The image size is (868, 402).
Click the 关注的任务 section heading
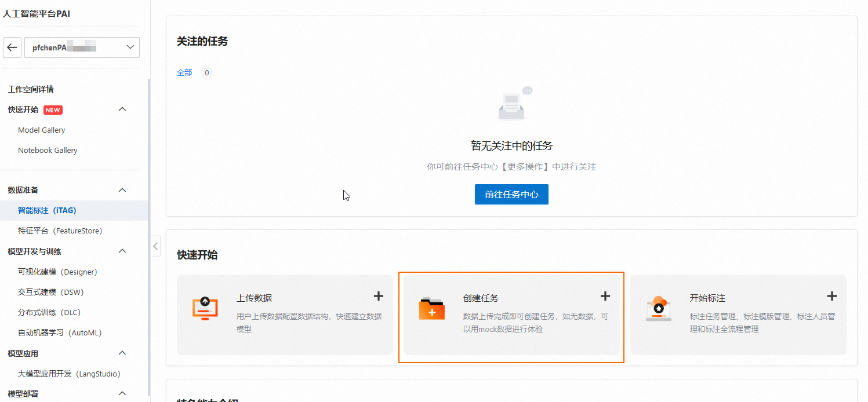pyautogui.click(x=202, y=41)
